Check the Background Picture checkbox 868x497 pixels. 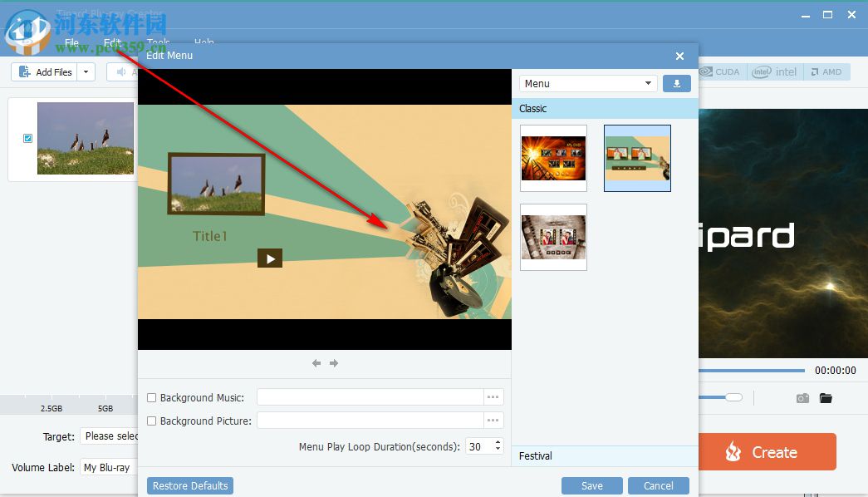(151, 421)
